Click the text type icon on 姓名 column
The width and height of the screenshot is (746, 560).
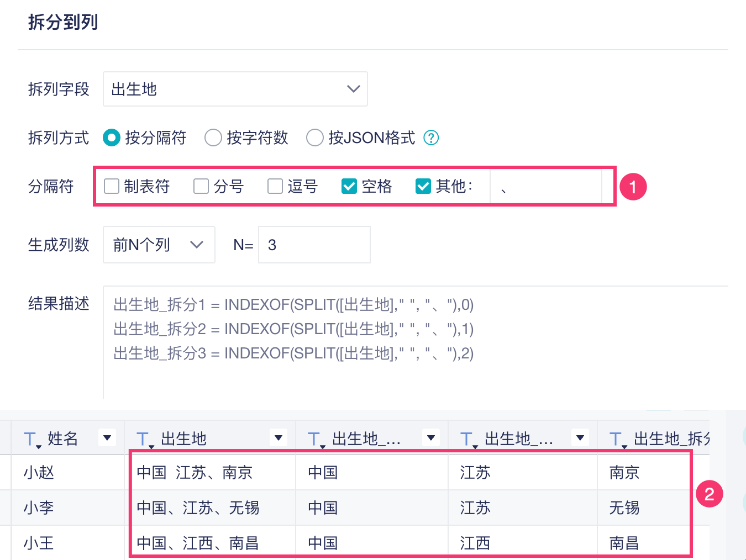pyautogui.click(x=31, y=439)
